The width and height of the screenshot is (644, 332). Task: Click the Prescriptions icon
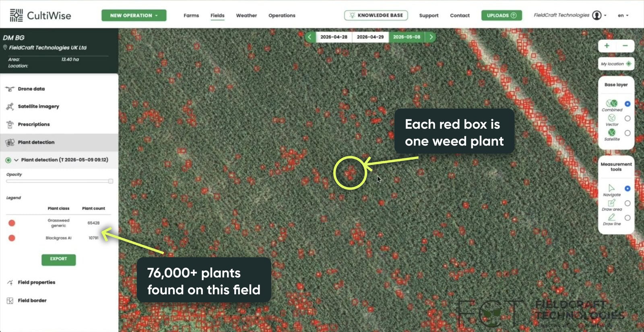pos(10,125)
